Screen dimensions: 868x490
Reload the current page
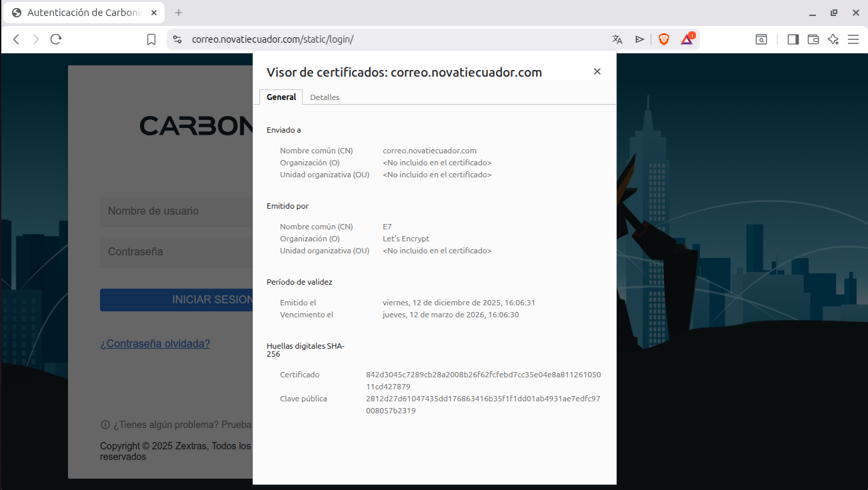[x=56, y=39]
